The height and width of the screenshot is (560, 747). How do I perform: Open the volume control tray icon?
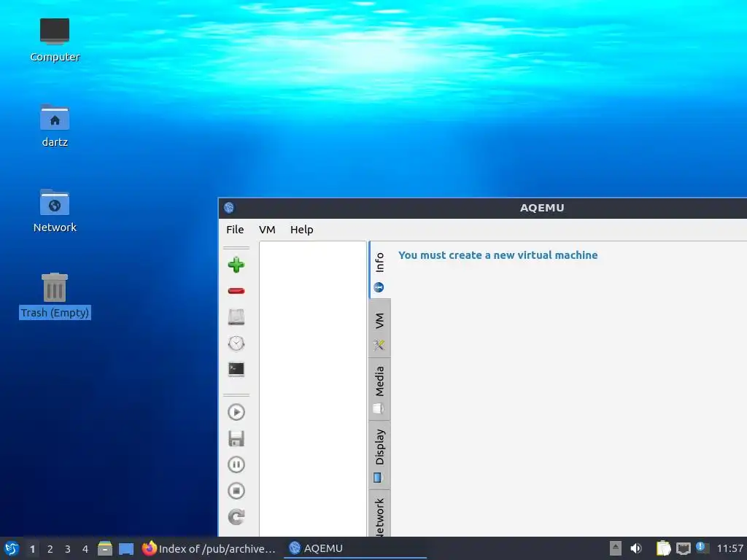(636, 548)
